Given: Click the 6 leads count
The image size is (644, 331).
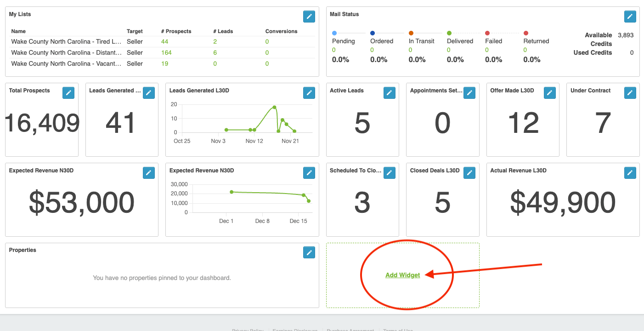Looking at the screenshot, I should tap(215, 52).
